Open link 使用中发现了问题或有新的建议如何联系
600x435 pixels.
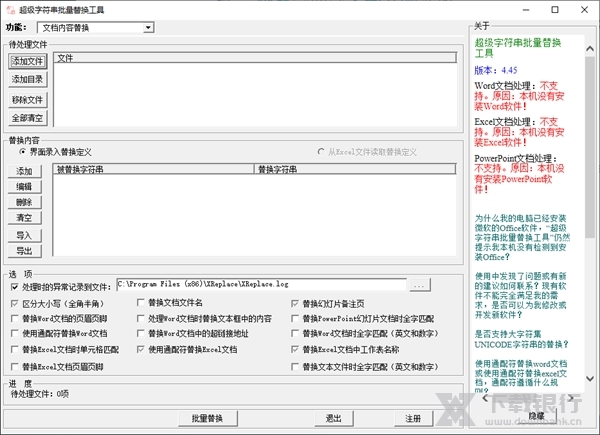click(x=520, y=295)
